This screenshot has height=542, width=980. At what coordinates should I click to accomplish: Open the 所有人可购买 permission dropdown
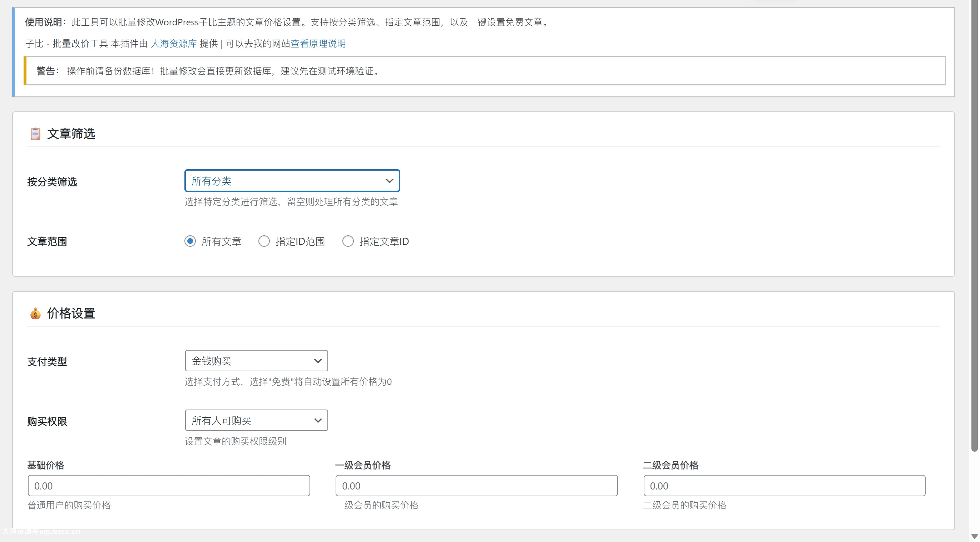click(x=256, y=420)
